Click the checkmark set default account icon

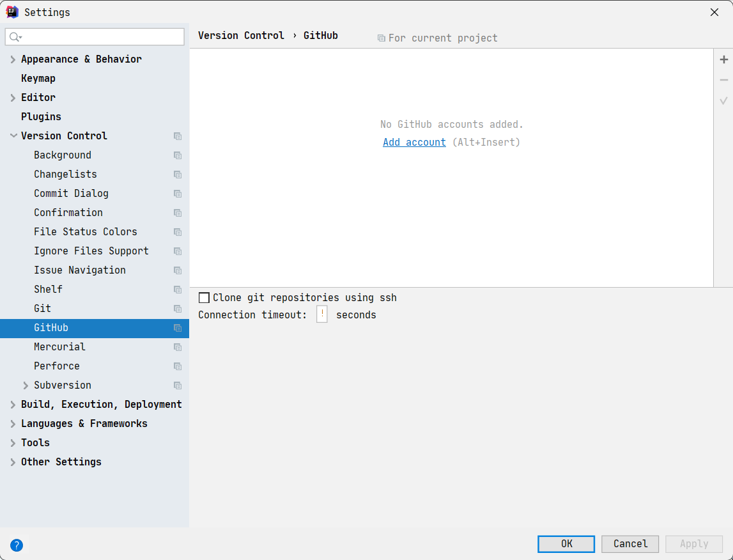tap(723, 100)
